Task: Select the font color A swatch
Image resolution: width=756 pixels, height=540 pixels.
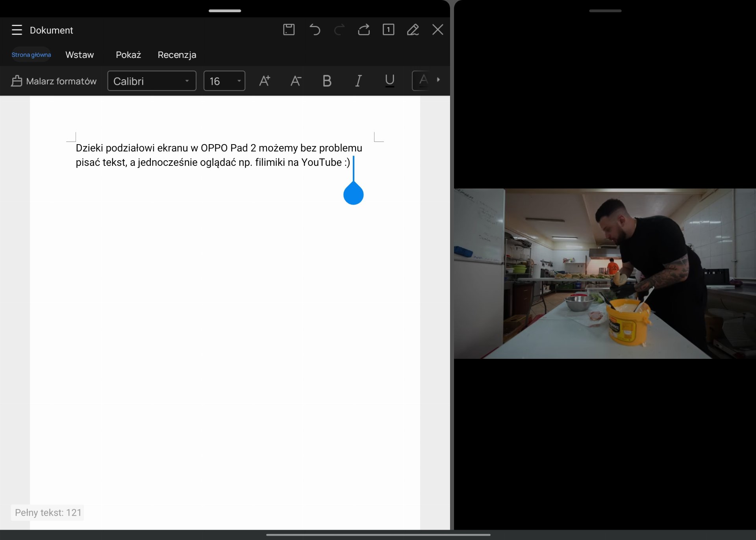Action: point(423,81)
